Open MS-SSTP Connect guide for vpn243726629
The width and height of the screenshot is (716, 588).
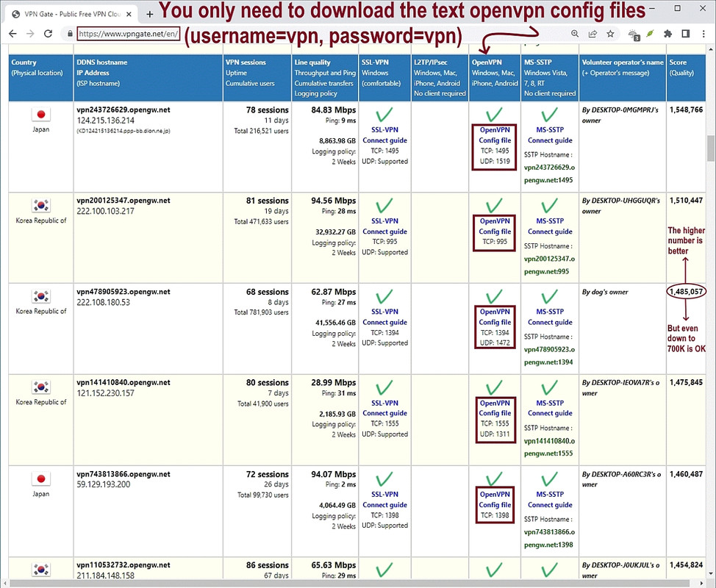click(x=550, y=135)
